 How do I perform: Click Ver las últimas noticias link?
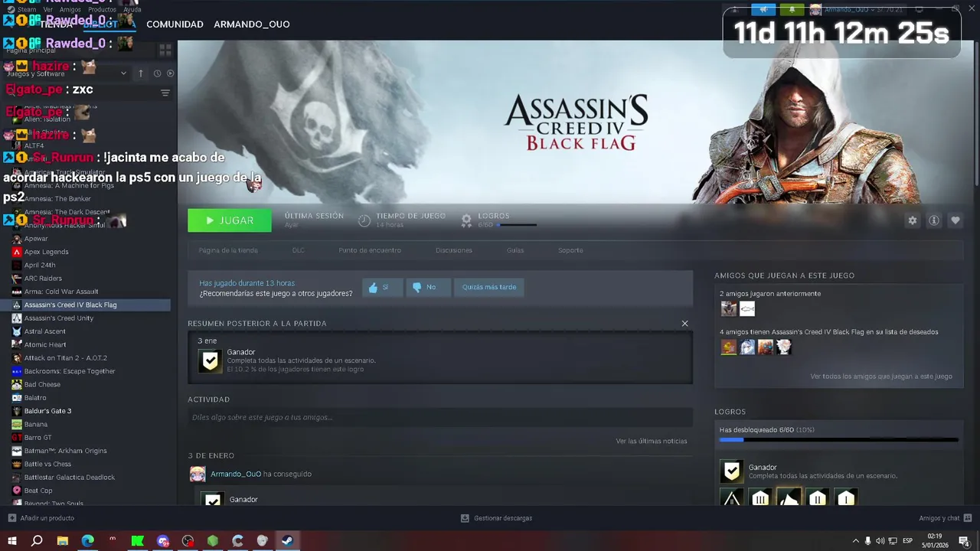[x=652, y=441]
